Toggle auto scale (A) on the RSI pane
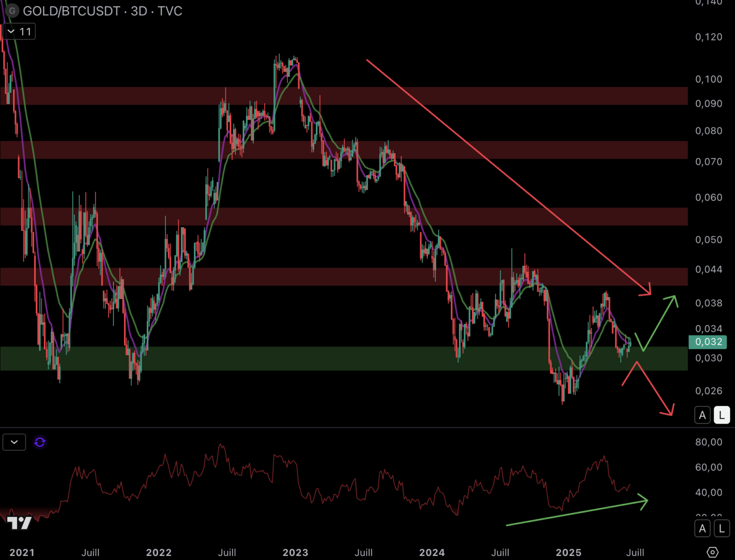 [x=702, y=528]
